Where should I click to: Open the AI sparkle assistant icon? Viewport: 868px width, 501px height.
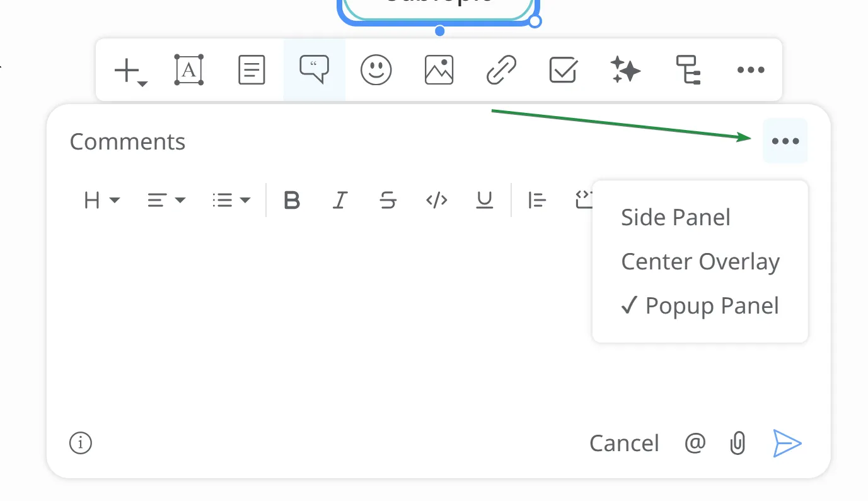click(x=625, y=70)
